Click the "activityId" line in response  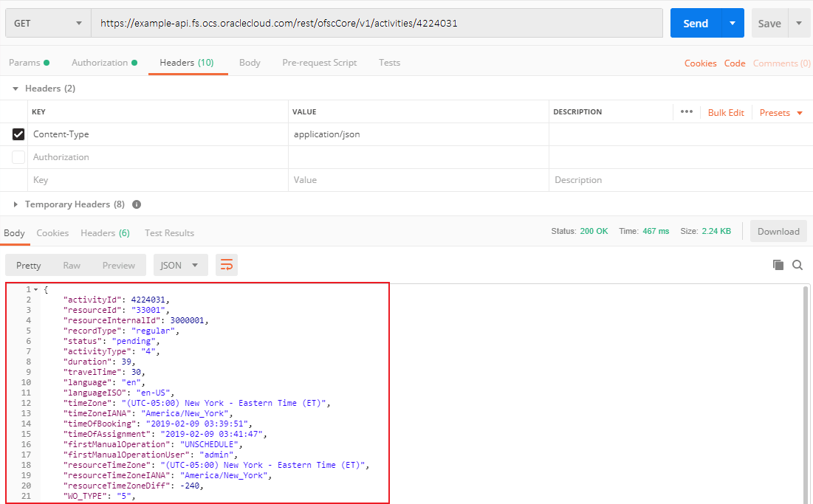(116, 300)
